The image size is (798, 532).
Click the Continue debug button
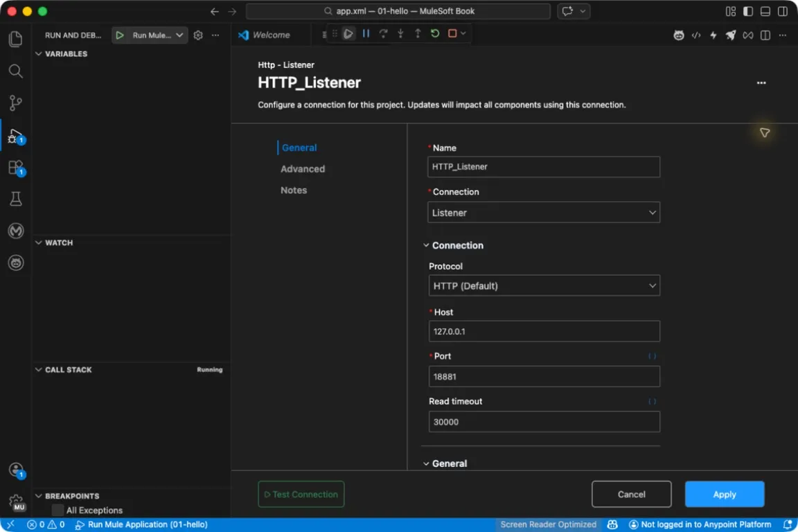(348, 34)
